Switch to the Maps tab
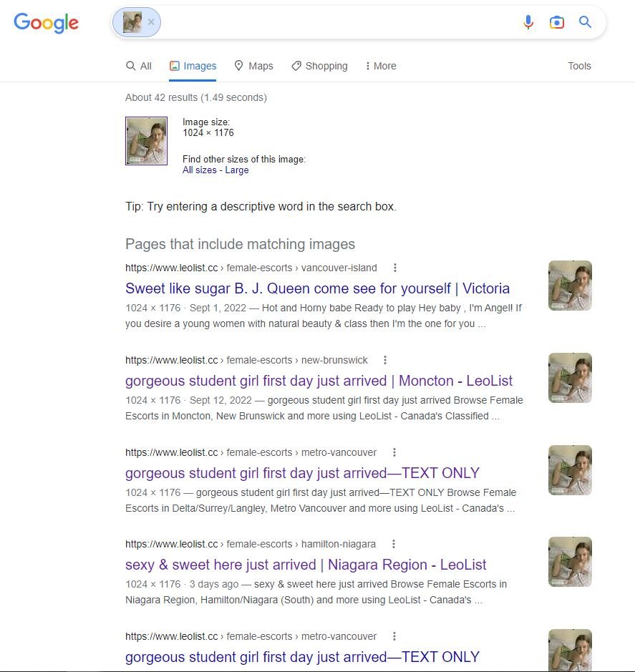The image size is (635, 672). 254,66
